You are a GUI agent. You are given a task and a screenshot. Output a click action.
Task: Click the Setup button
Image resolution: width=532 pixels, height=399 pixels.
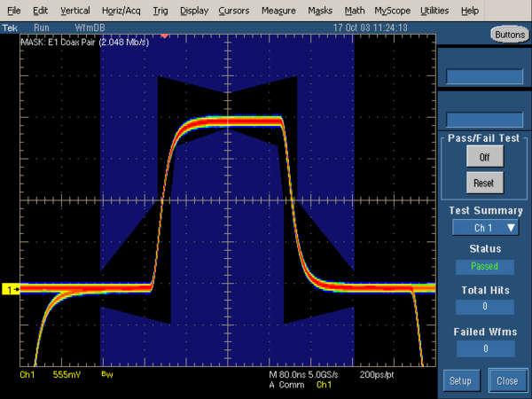458,380
